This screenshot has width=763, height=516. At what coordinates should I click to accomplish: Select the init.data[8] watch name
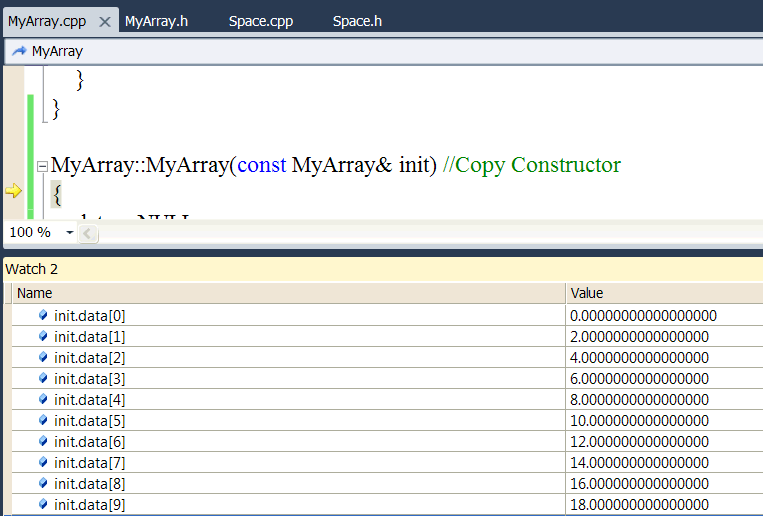point(90,484)
